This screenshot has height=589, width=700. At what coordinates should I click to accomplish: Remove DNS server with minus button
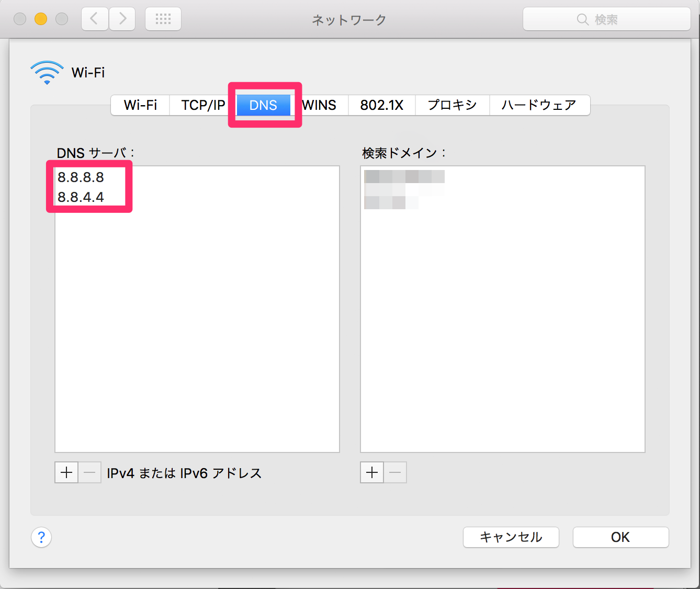[x=89, y=473]
